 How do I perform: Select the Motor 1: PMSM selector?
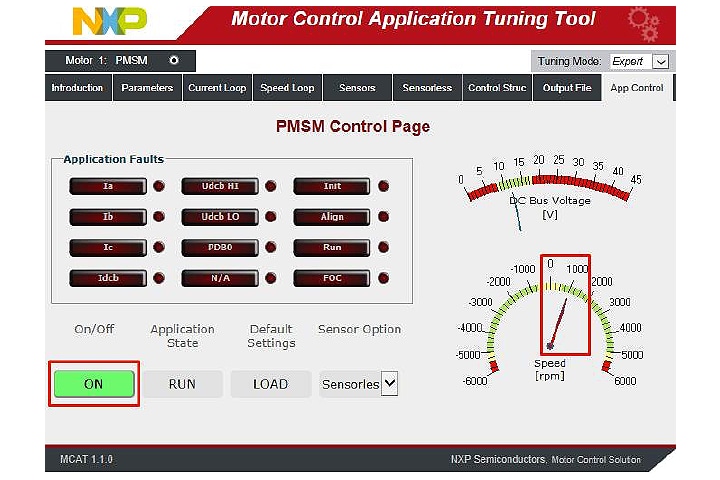pos(107,61)
